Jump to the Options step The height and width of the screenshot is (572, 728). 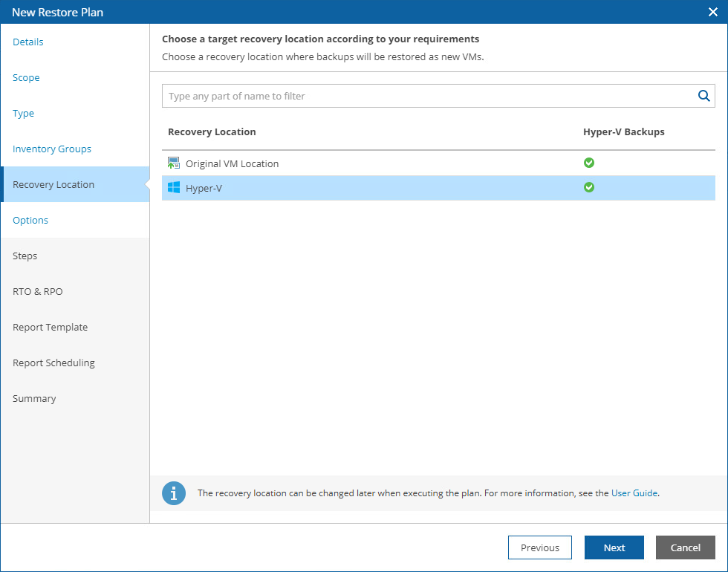pyautogui.click(x=30, y=221)
